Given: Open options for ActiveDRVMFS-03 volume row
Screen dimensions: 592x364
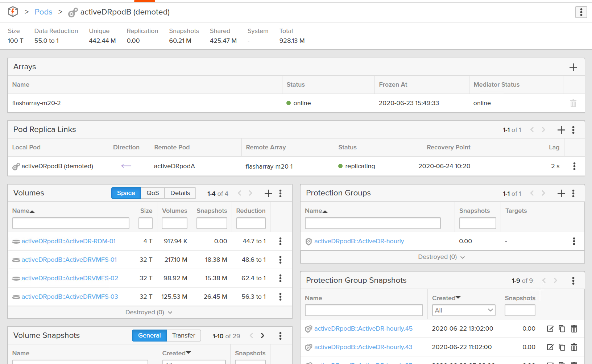Looking at the screenshot, I should (x=280, y=297).
